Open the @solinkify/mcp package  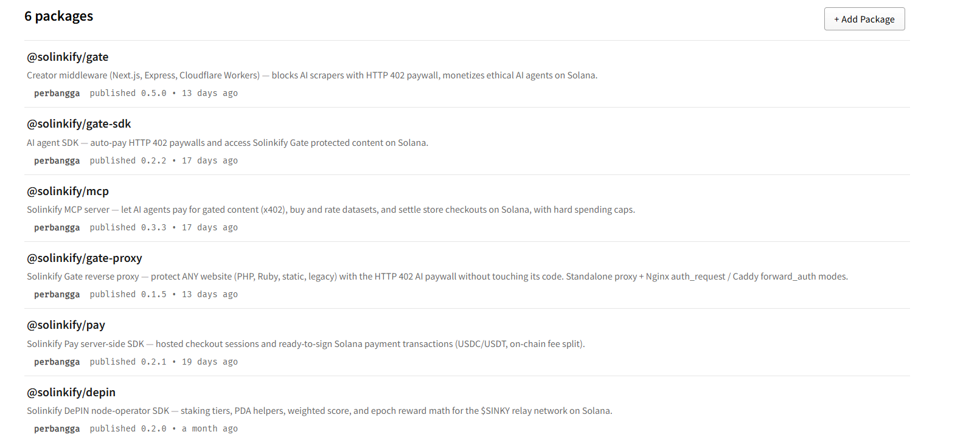(x=68, y=191)
